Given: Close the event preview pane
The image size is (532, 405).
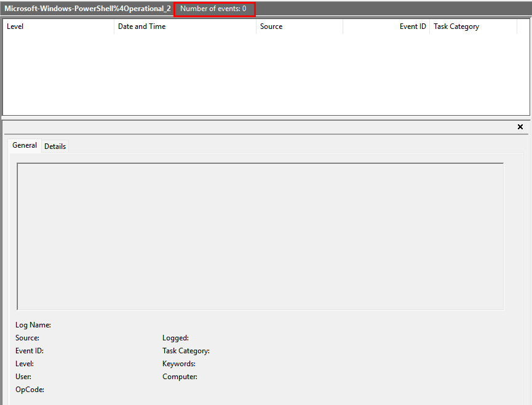Looking at the screenshot, I should (520, 127).
